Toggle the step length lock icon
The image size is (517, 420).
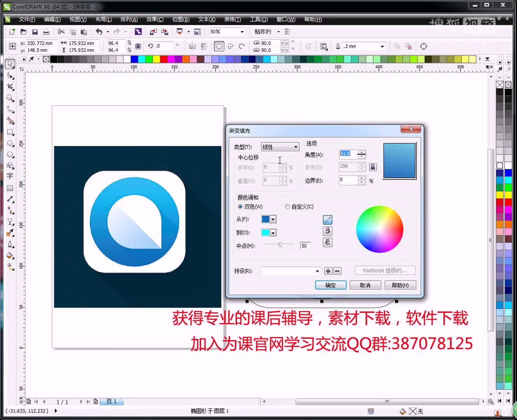point(373,167)
